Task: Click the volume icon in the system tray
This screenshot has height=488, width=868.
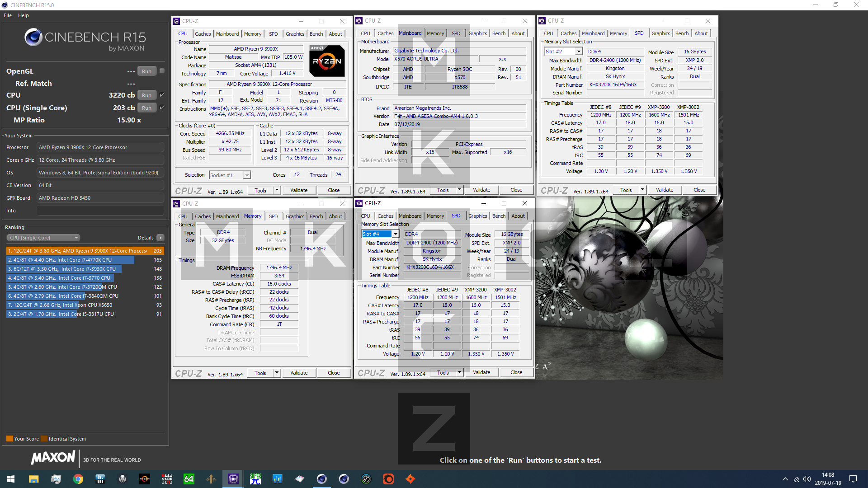Action: 807,479
